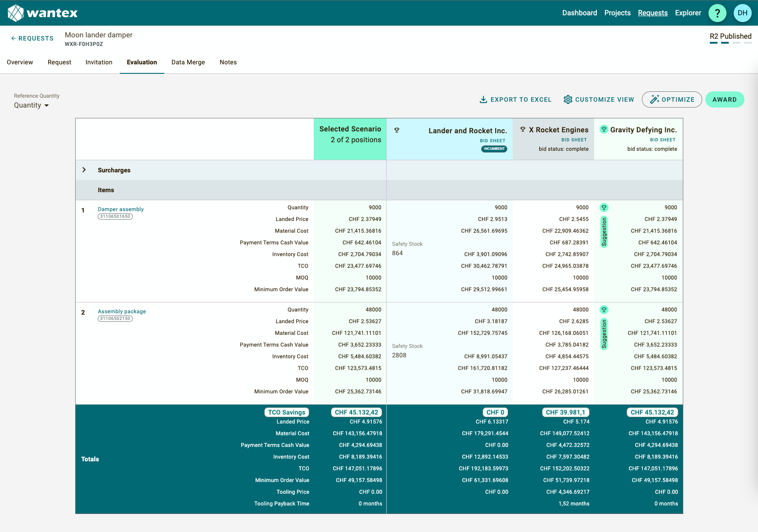Click request ID WXR-F0H3P0Z
This screenshot has width=758, height=532.
pos(84,44)
